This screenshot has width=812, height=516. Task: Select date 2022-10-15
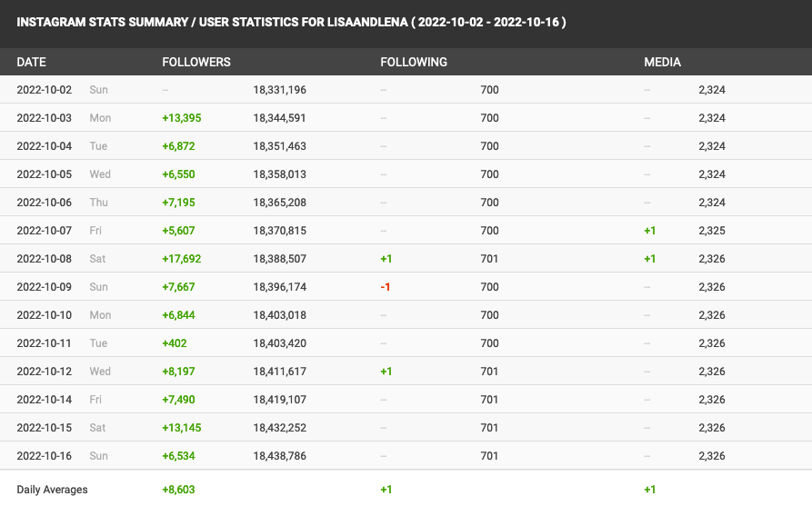pyautogui.click(x=44, y=428)
